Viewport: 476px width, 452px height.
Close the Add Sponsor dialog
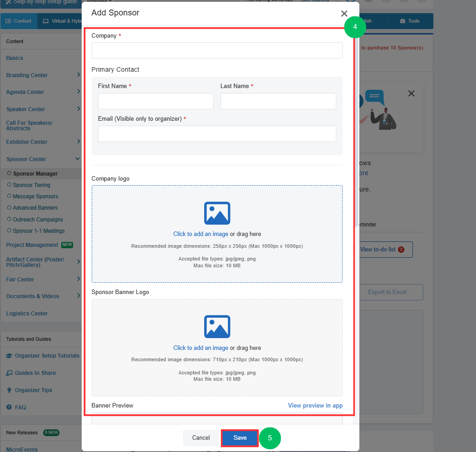point(344,13)
